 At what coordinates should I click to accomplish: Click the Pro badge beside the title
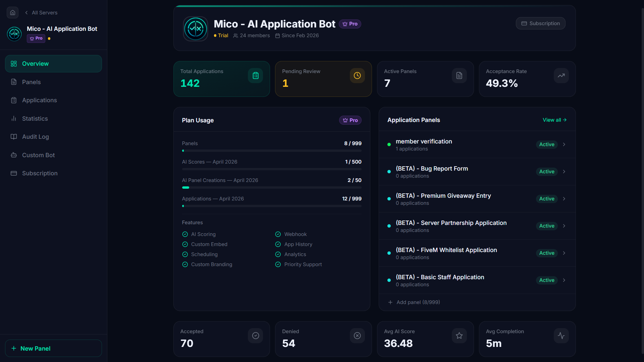click(x=350, y=24)
